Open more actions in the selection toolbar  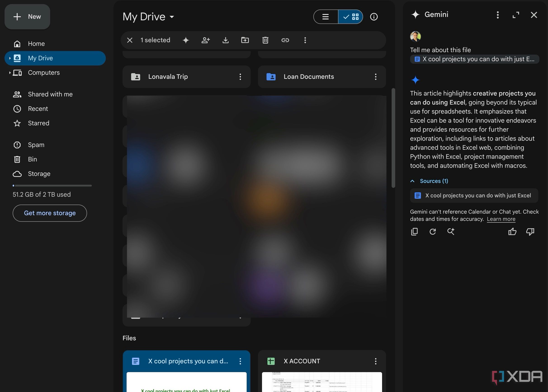(x=305, y=40)
